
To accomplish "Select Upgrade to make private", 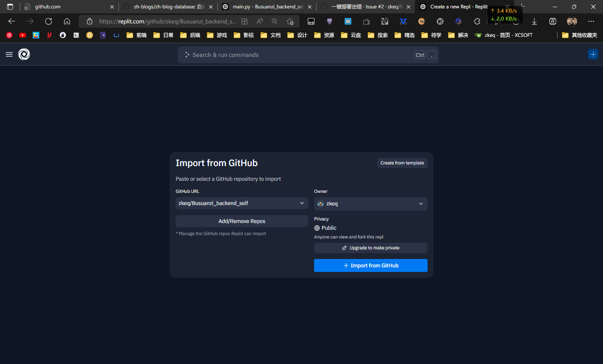I will 370,248.
